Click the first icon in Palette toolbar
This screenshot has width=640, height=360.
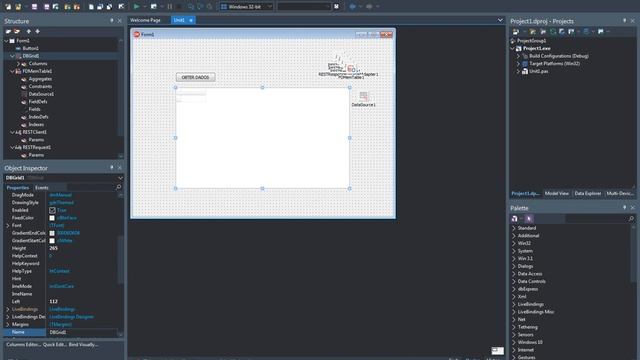pyautogui.click(x=515, y=219)
